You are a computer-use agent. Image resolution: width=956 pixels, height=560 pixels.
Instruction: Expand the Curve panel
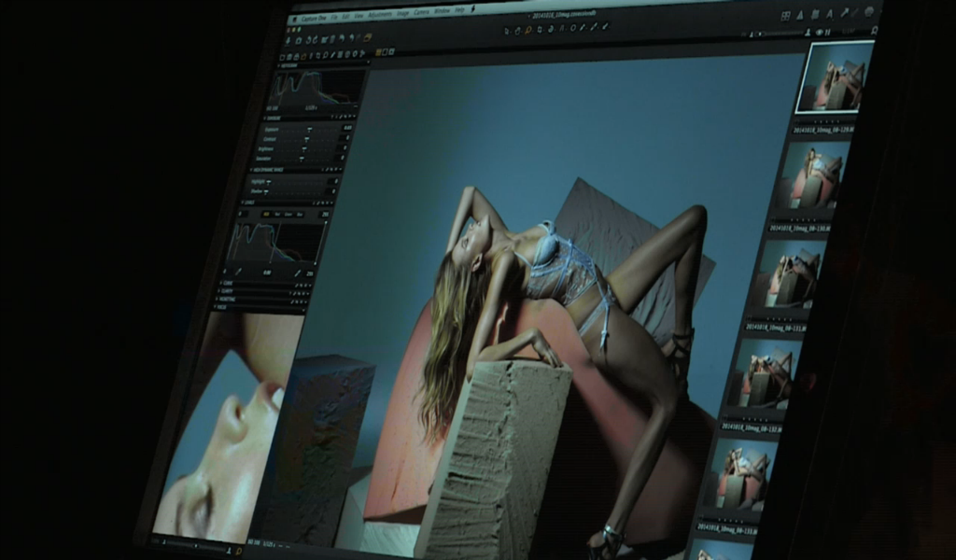pyautogui.click(x=220, y=283)
